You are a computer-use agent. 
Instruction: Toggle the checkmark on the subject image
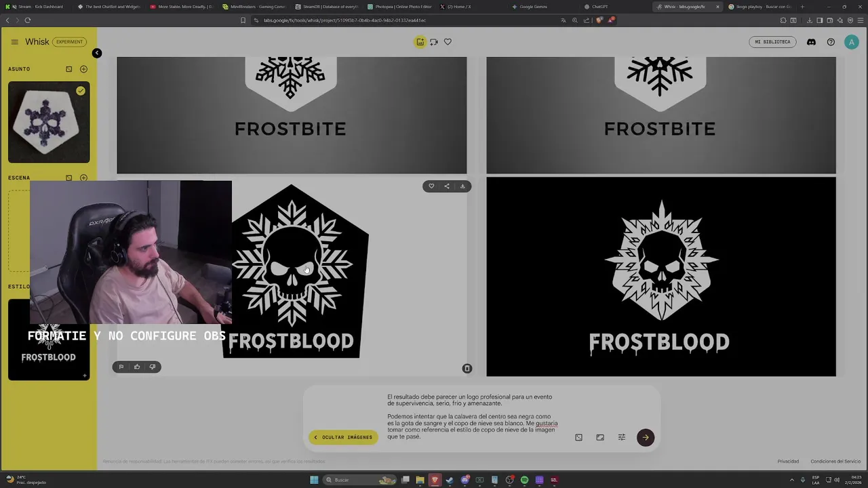pyautogui.click(x=81, y=90)
